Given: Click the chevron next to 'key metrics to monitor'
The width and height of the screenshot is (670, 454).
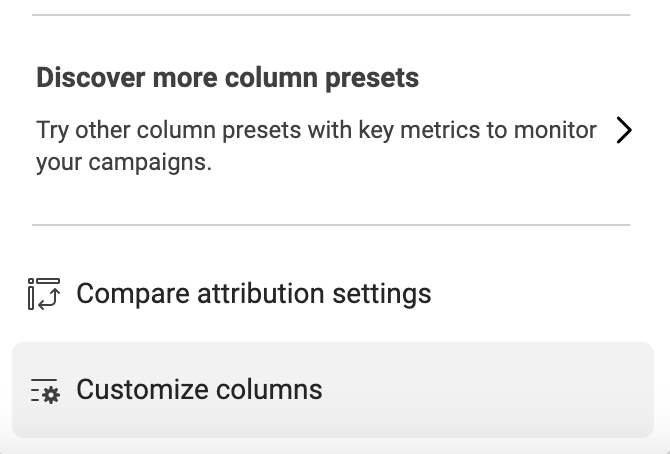Looking at the screenshot, I should click(x=624, y=130).
